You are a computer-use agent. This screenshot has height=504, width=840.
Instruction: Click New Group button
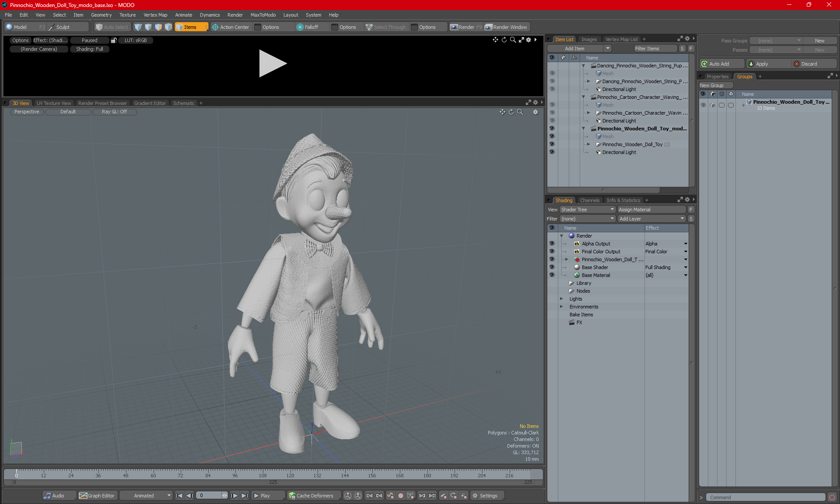point(716,85)
